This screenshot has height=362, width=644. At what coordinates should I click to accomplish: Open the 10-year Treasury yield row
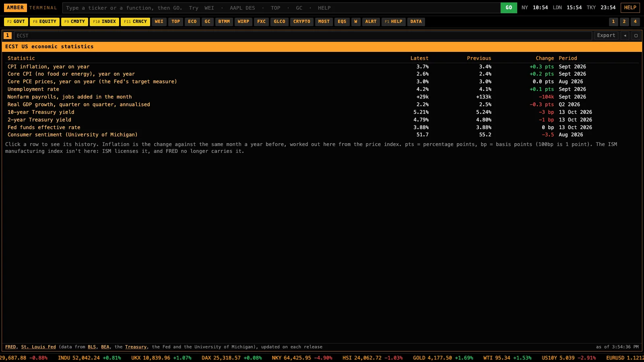coord(322,112)
